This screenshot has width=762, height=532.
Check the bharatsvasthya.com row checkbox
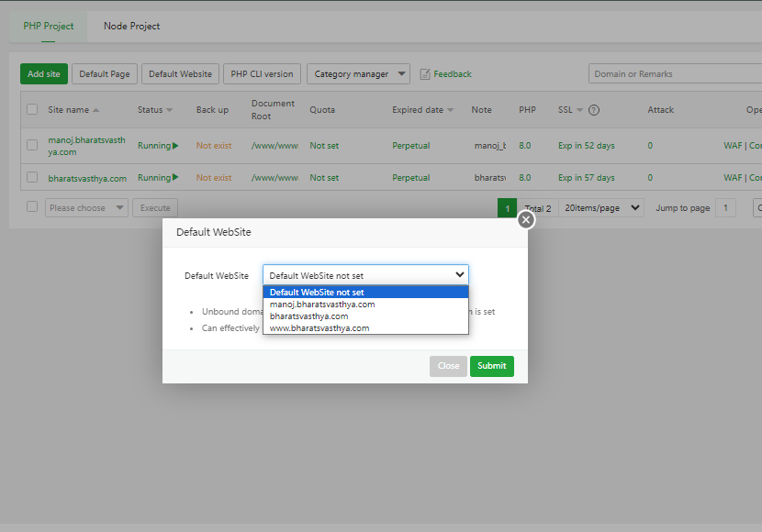pyautogui.click(x=32, y=177)
